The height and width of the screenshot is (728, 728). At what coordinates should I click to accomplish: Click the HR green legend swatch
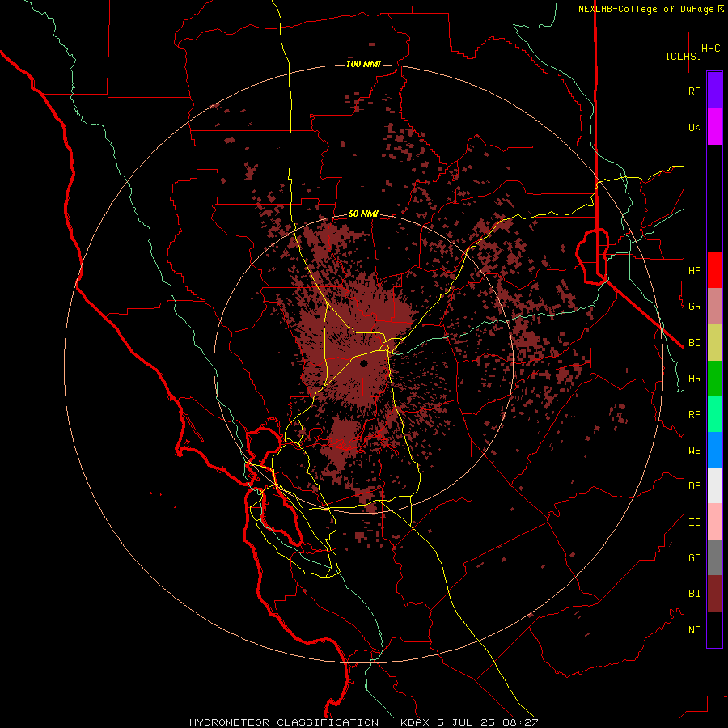(x=714, y=379)
